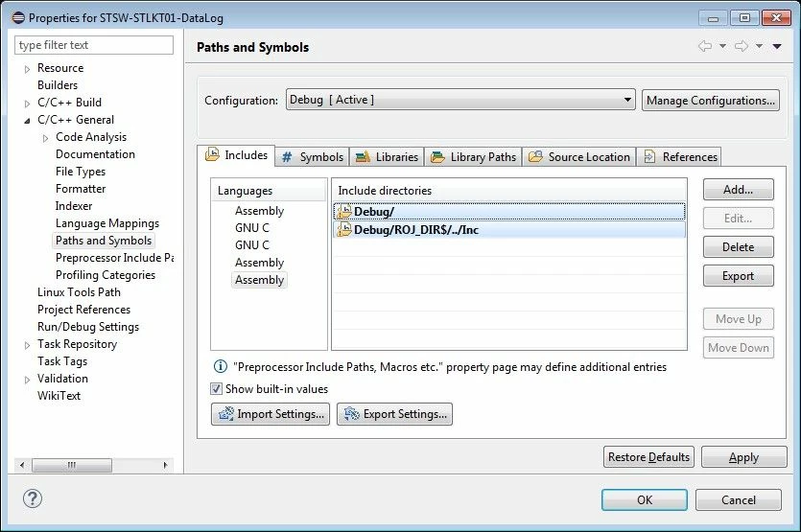This screenshot has width=801, height=532.
Task: Click the type filter text field
Action: pyautogui.click(x=94, y=45)
